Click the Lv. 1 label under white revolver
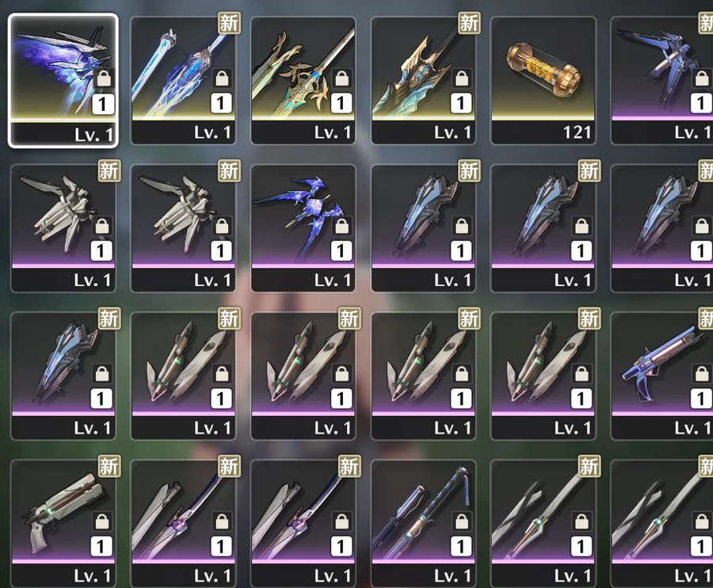Screen dimensions: 713x588 pyautogui.click(x=93, y=576)
